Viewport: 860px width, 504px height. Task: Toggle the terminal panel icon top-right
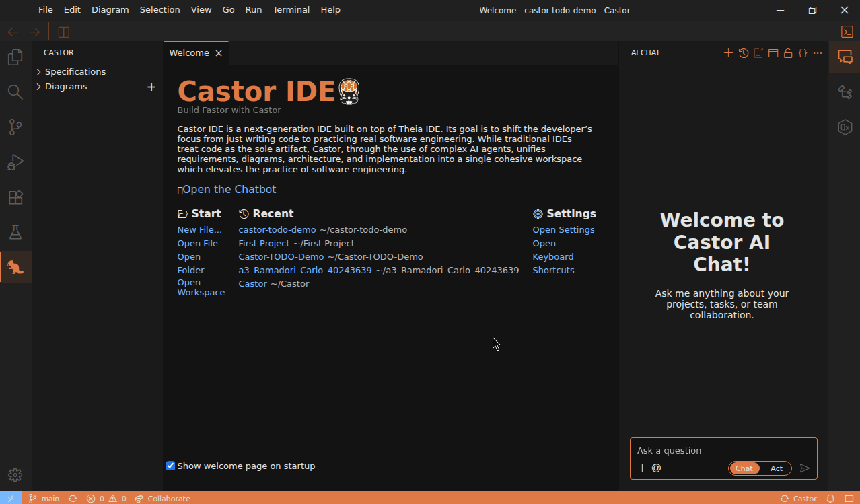847,32
